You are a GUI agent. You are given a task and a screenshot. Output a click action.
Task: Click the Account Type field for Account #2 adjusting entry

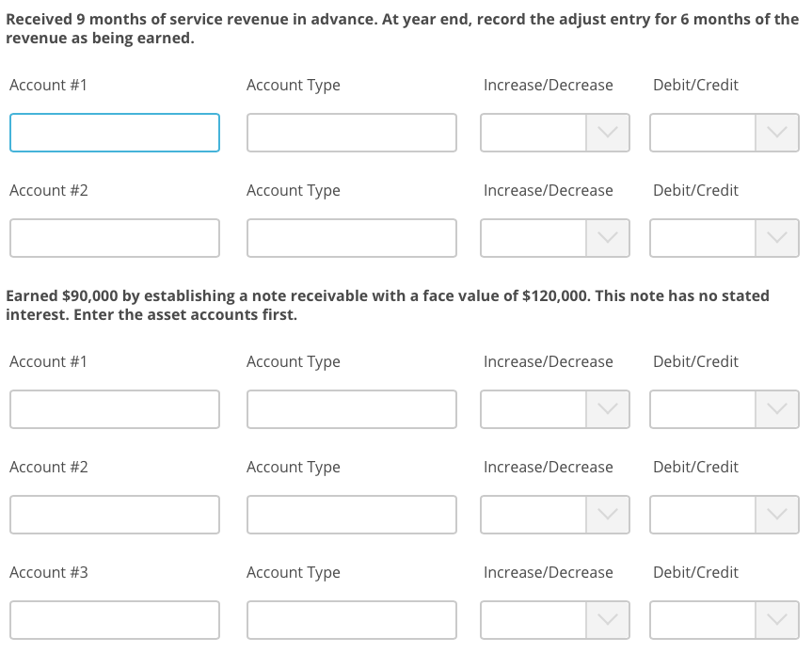[x=351, y=238]
